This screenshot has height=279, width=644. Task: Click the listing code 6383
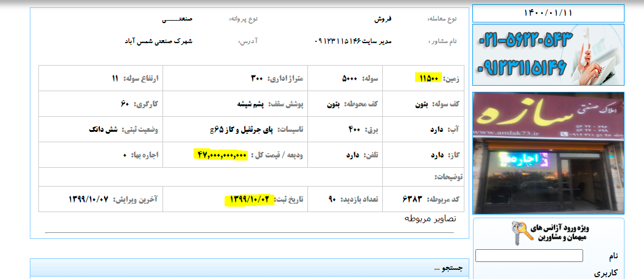pyautogui.click(x=412, y=199)
